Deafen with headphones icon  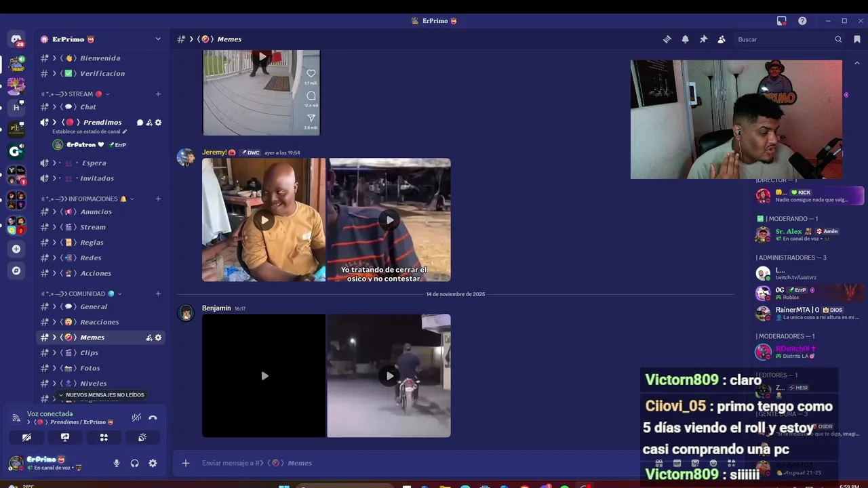click(x=134, y=463)
